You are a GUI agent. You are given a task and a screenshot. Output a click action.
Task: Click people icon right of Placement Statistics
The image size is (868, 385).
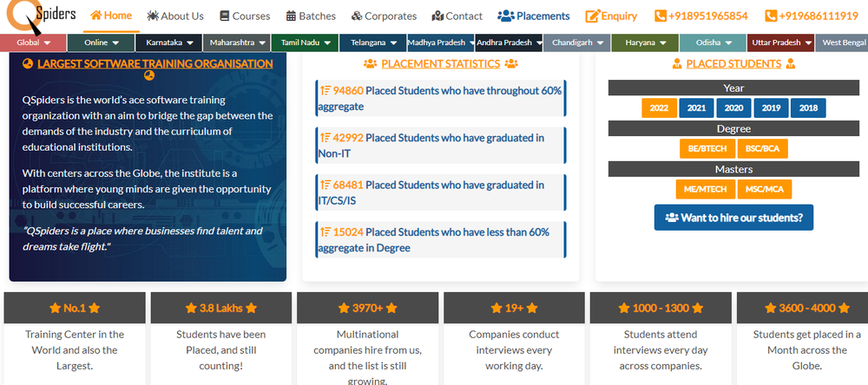click(511, 63)
